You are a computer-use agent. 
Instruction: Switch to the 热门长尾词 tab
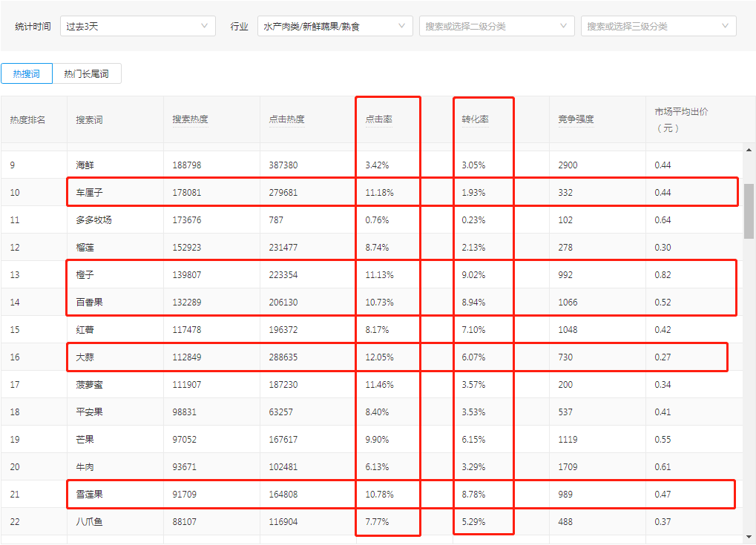[86, 73]
